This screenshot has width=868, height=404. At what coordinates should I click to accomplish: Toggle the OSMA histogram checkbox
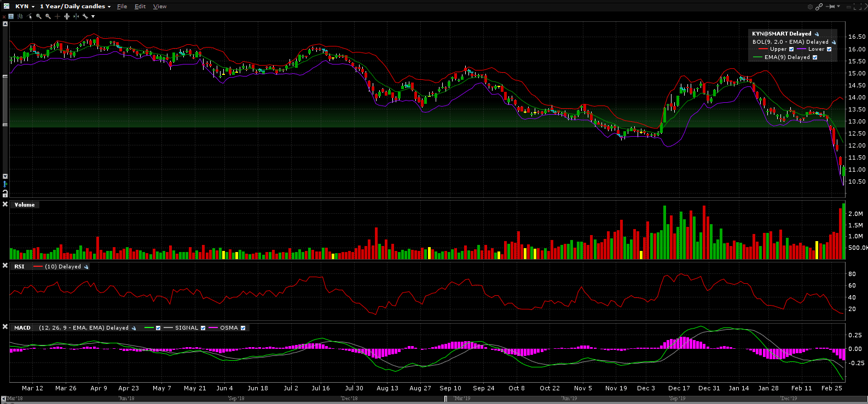[x=243, y=328]
